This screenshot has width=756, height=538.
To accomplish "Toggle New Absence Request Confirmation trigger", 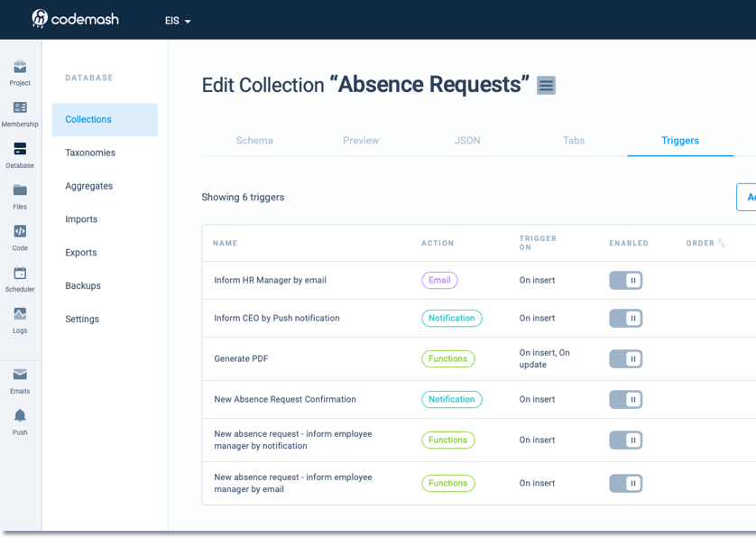I will 626,400.
